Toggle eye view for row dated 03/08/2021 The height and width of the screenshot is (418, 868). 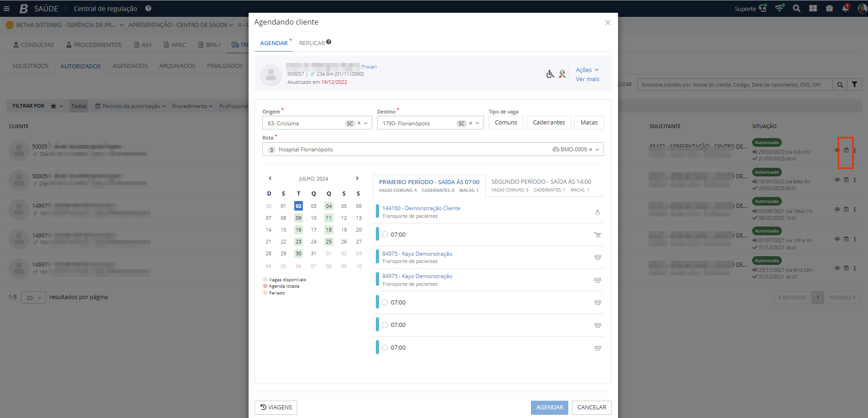pos(837,209)
